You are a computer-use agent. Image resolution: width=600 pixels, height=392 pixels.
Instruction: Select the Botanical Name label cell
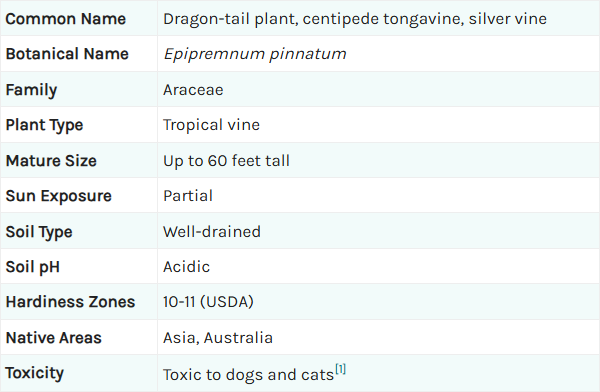79,54
